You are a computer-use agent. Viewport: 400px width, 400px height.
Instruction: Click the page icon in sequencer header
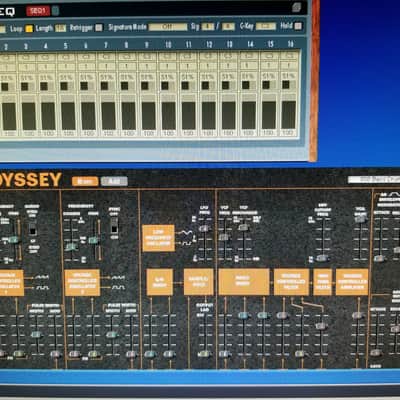pyautogui.click(x=296, y=7)
